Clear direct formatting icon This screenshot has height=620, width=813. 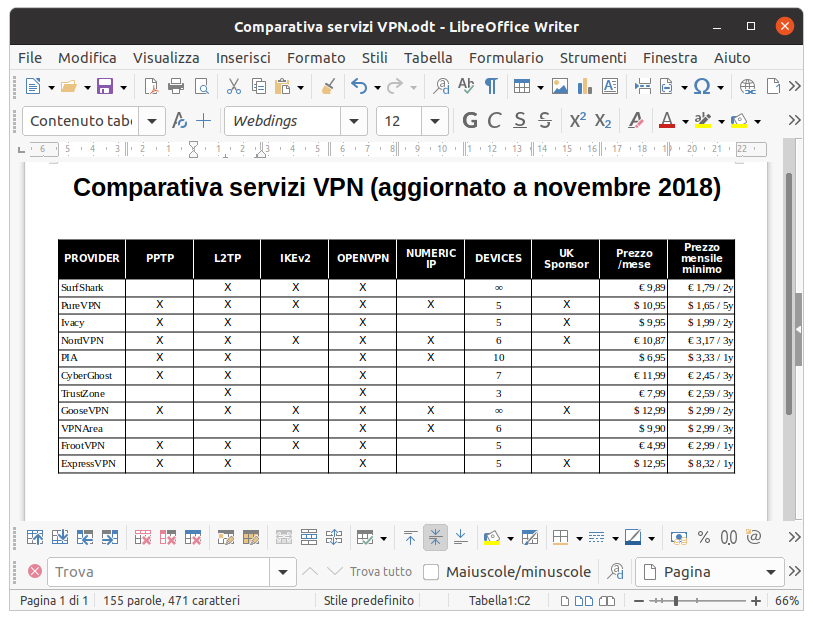click(x=636, y=121)
